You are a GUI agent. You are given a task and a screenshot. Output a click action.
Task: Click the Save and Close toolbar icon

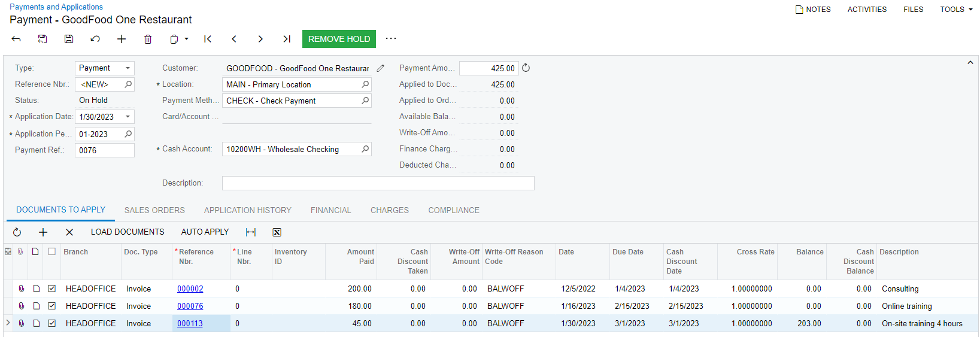tap(43, 39)
